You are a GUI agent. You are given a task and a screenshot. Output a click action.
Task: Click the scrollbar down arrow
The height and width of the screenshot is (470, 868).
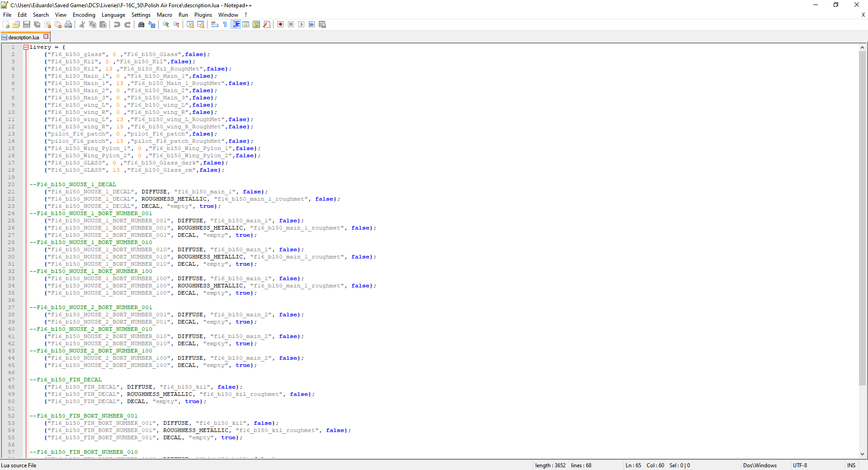pyautogui.click(x=862, y=454)
